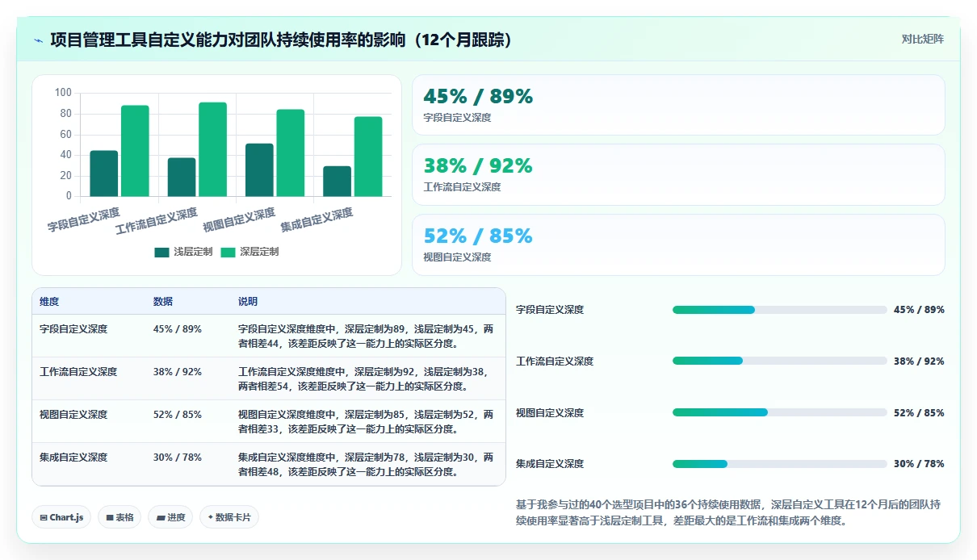
Task: Click the dashboard title about 项目管理工具
Action: [x=281, y=40]
